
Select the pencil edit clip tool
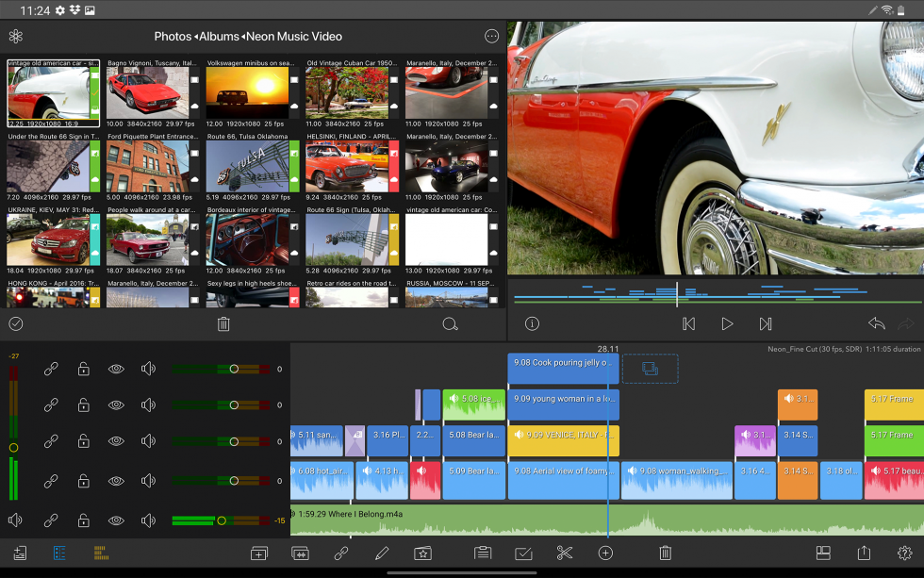pos(382,553)
